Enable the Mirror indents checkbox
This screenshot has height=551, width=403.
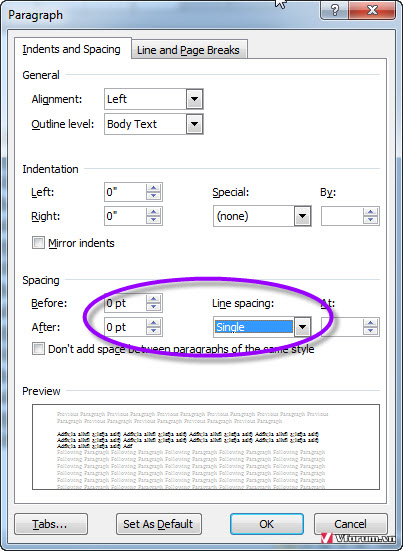pos(38,243)
